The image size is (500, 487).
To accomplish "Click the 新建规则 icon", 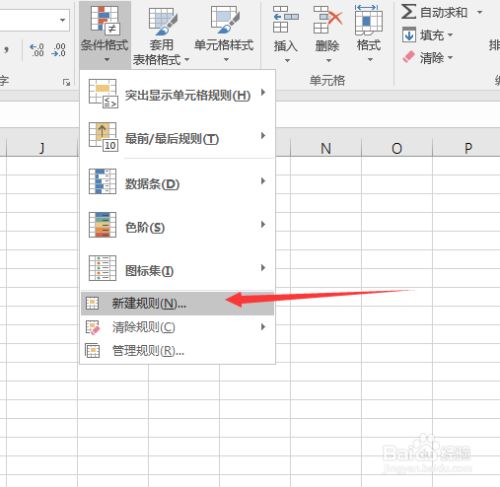I will pos(92,303).
